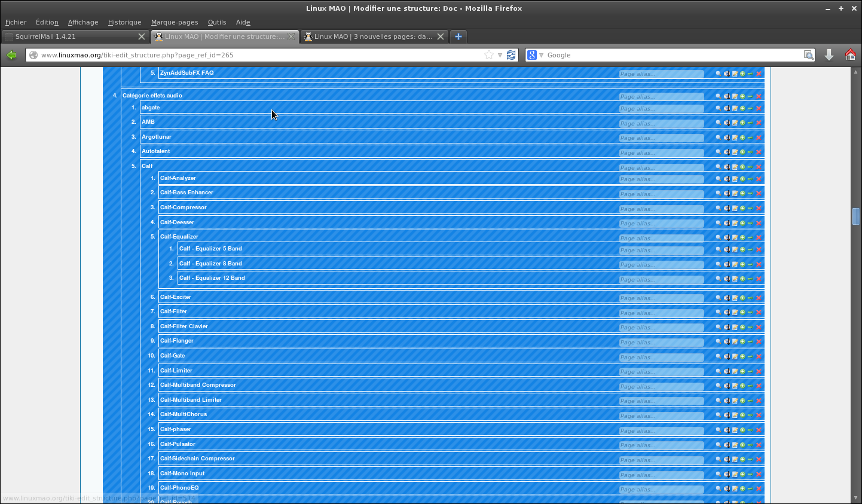Image resolution: width=862 pixels, height=504 pixels.
Task: Click the magnifier icon on the Calf-MultiChorus row
Action: pyautogui.click(x=719, y=415)
